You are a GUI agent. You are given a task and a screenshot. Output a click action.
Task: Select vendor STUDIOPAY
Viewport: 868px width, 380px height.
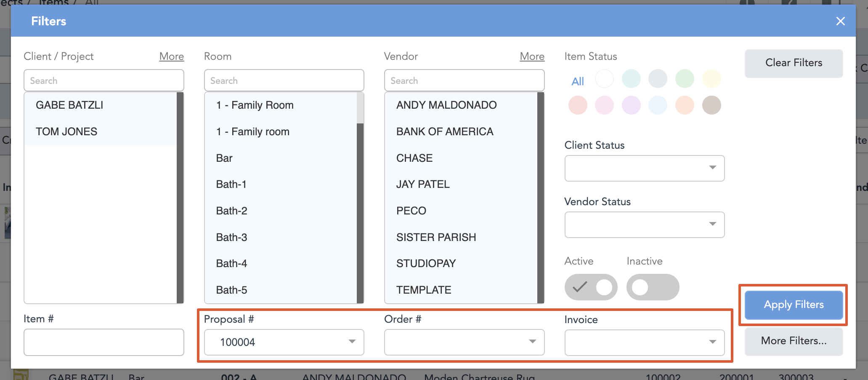[x=461, y=263]
